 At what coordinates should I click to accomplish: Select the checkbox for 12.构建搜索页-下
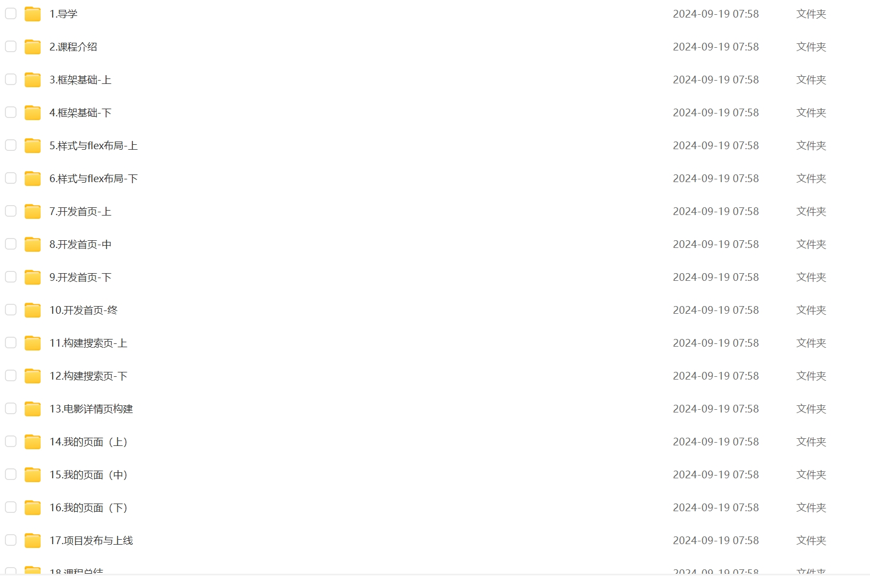pos(11,376)
